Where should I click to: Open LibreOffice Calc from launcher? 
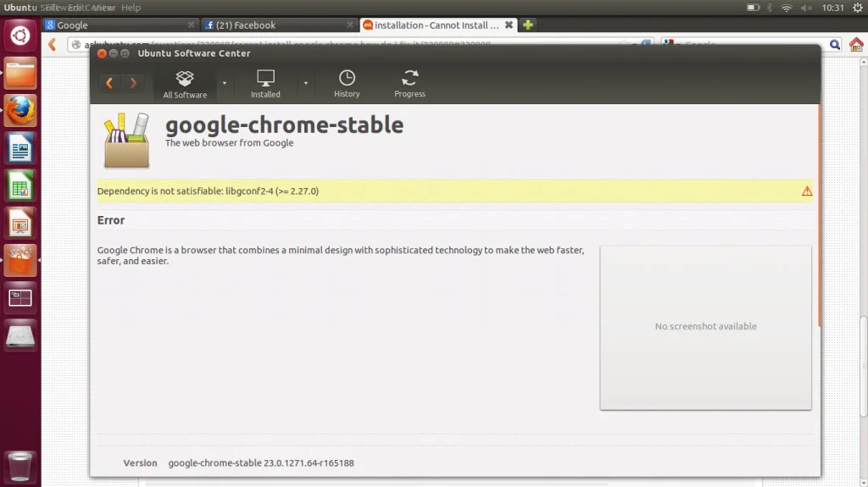(20, 185)
